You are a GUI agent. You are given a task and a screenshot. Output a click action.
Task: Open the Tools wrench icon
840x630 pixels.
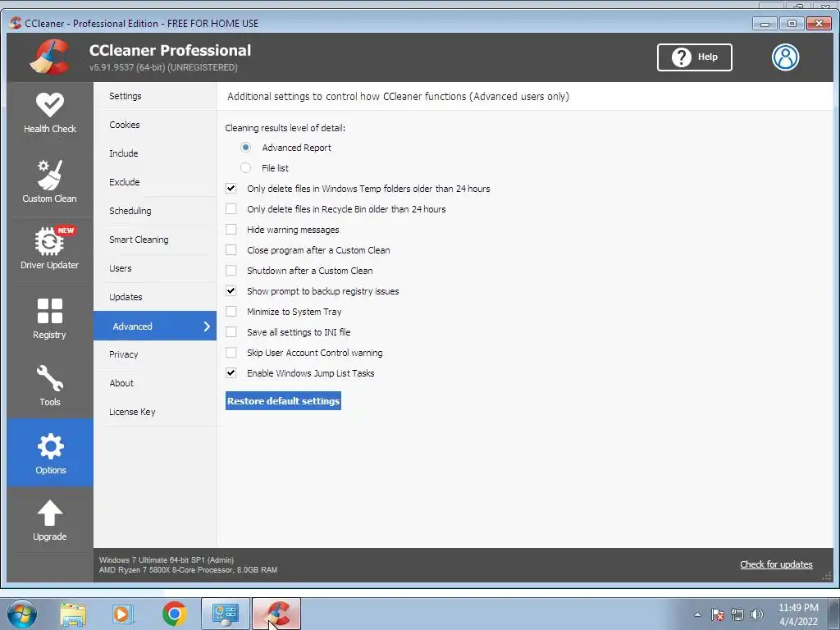(50, 378)
